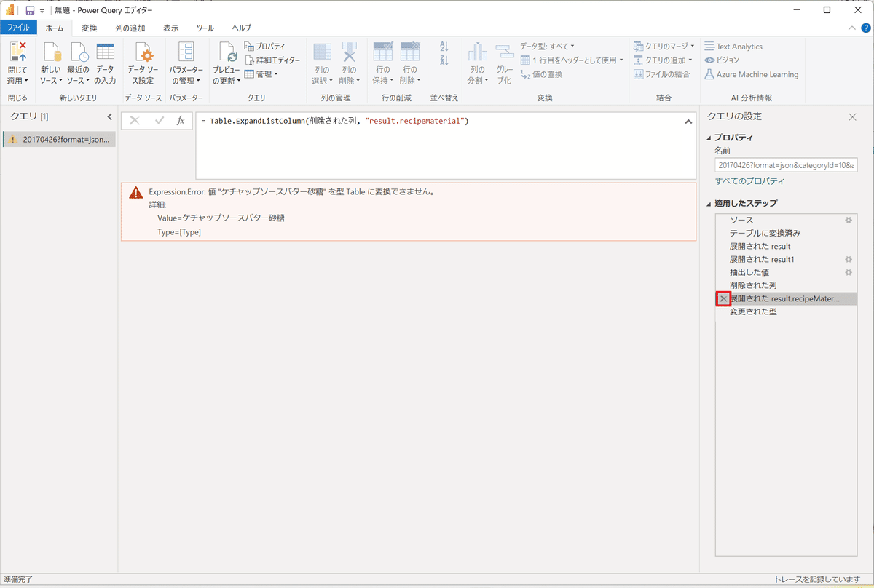Switch to the Home (ホーム) tab
874x588 pixels.
55,28
